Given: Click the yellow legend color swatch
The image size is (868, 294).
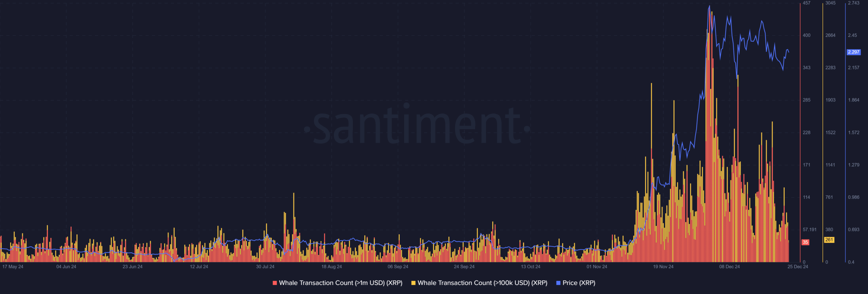Looking at the screenshot, I should click(x=413, y=283).
